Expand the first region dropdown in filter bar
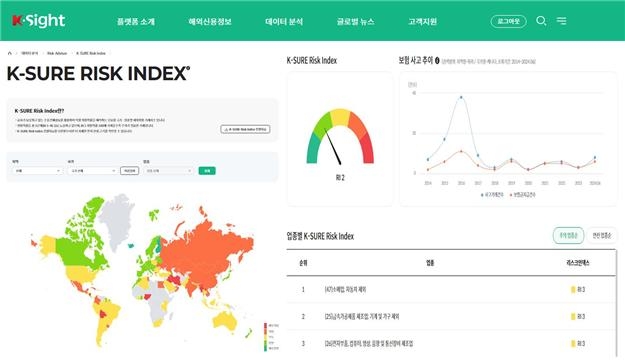The height and width of the screenshot is (360, 625). (37, 171)
